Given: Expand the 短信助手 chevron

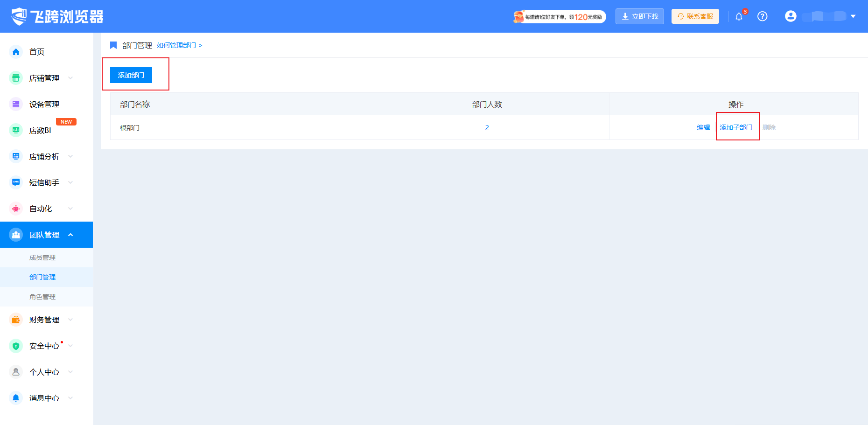Looking at the screenshot, I should (x=70, y=182).
